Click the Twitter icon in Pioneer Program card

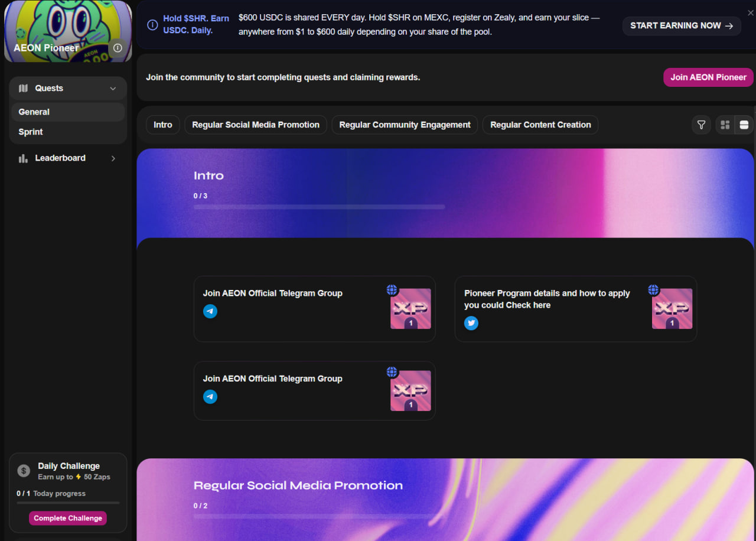471,323
